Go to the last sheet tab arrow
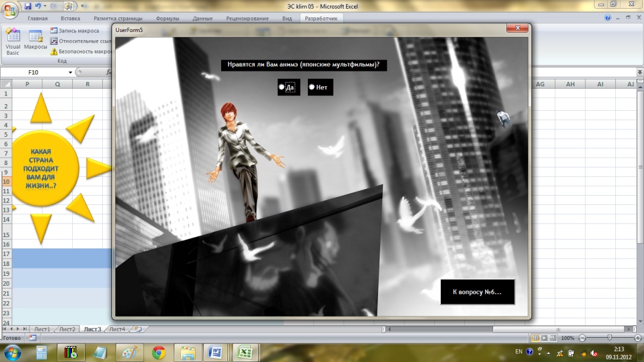This screenshot has width=644, height=362. pyautogui.click(x=25, y=329)
